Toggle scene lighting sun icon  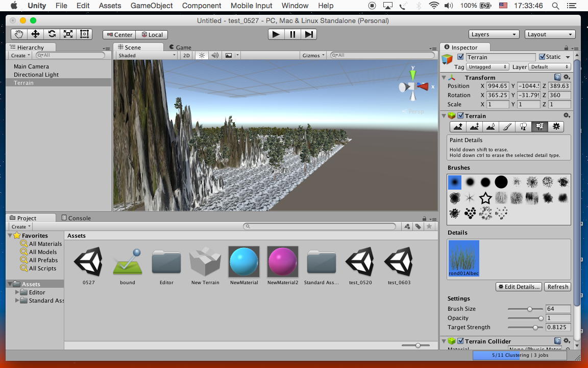coord(202,56)
